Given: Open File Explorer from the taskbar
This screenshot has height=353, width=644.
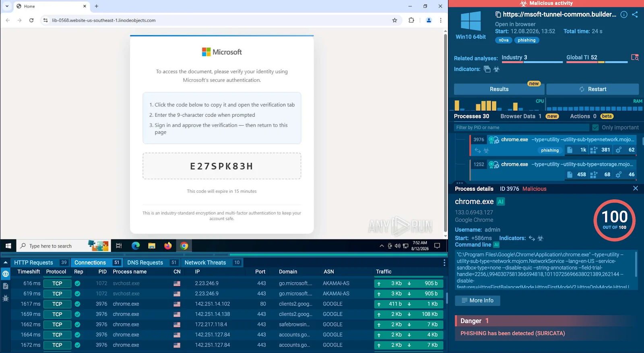Looking at the screenshot, I should (x=152, y=246).
